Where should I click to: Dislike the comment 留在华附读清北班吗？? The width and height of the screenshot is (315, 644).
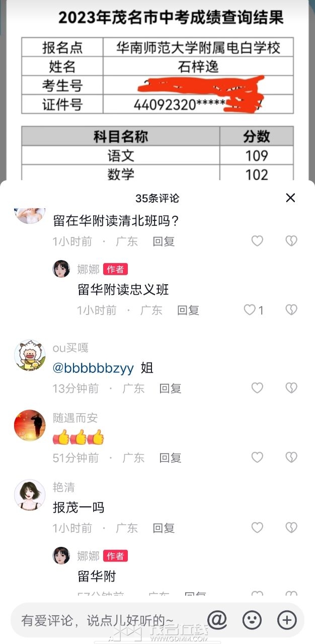[291, 241]
